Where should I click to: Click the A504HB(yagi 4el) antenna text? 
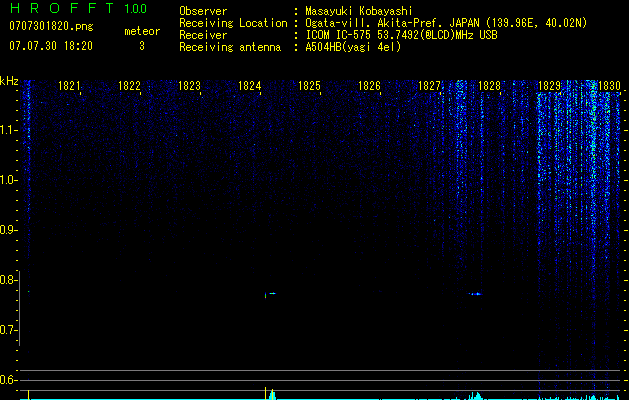[x=353, y=47]
